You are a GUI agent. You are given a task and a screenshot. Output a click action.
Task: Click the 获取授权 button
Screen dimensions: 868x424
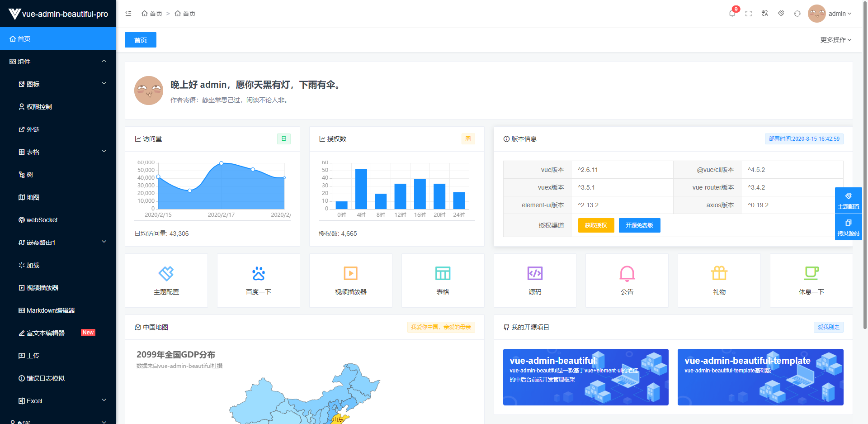(596, 225)
